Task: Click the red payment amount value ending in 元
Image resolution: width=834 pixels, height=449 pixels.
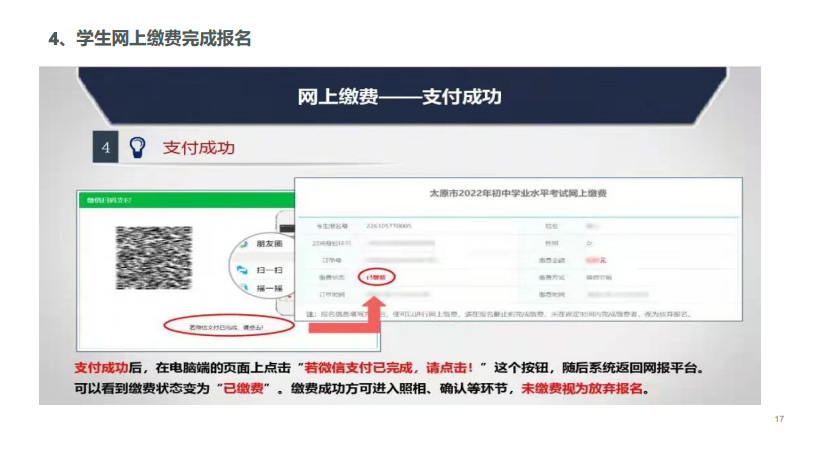Action: coord(596,260)
